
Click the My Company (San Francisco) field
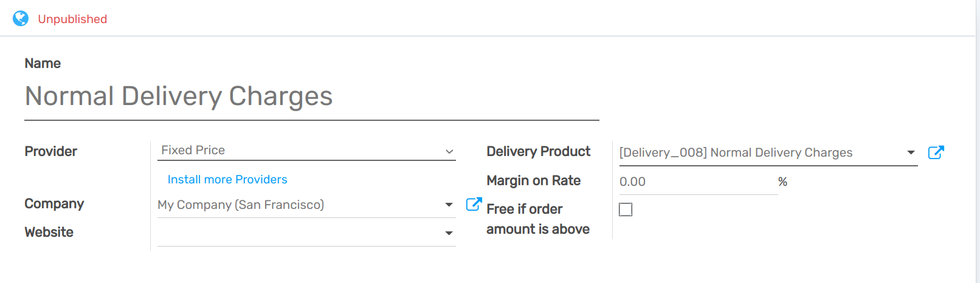[x=298, y=205]
